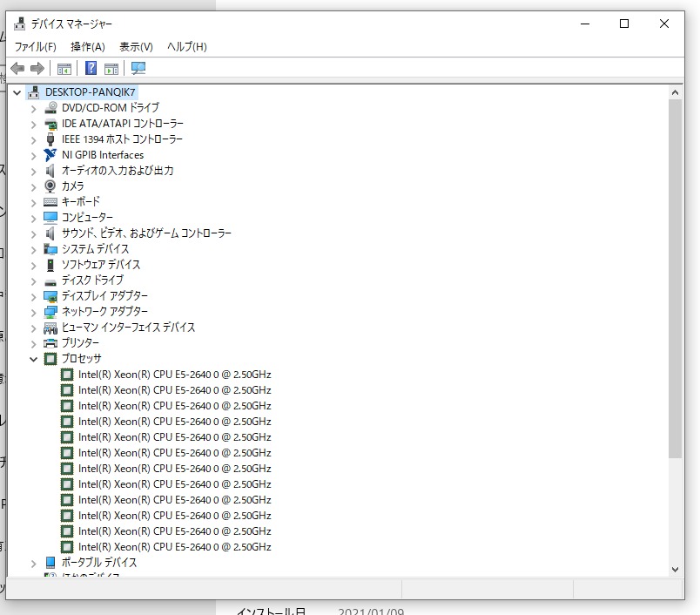Expand the プリンター node
Viewport: 700px width, 615px height.
pos(33,343)
